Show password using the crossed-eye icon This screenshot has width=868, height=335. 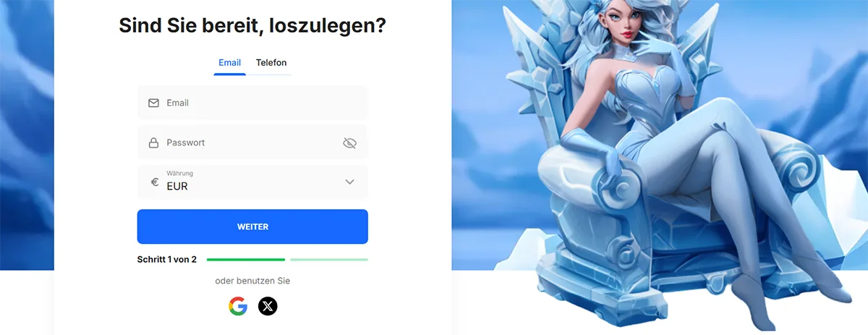(x=349, y=143)
